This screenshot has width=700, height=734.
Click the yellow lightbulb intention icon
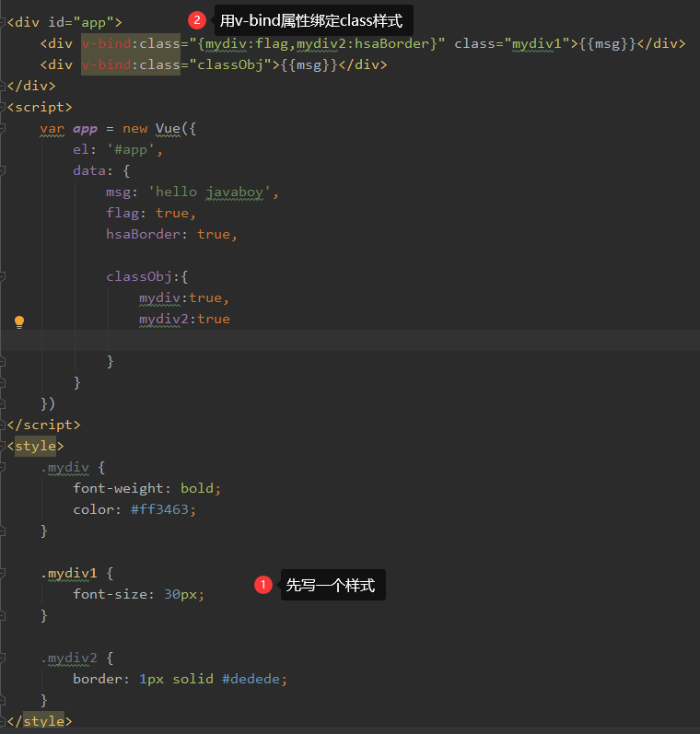coord(19,322)
